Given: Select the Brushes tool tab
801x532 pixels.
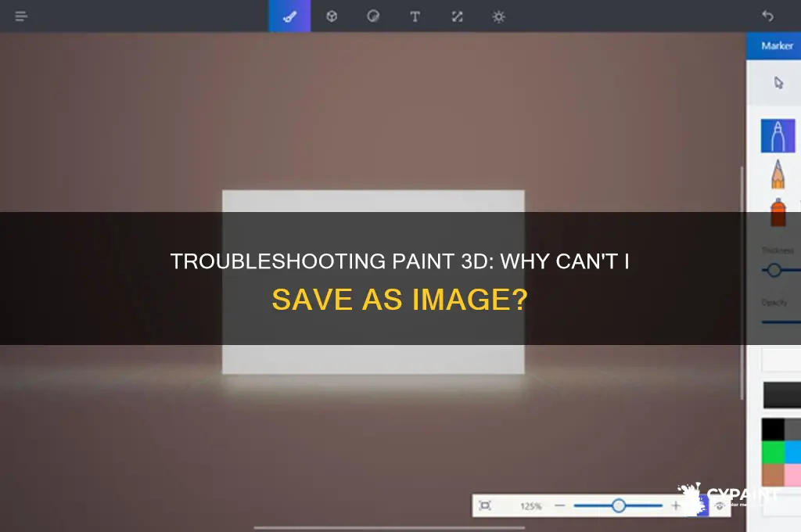Looking at the screenshot, I should click(x=289, y=16).
